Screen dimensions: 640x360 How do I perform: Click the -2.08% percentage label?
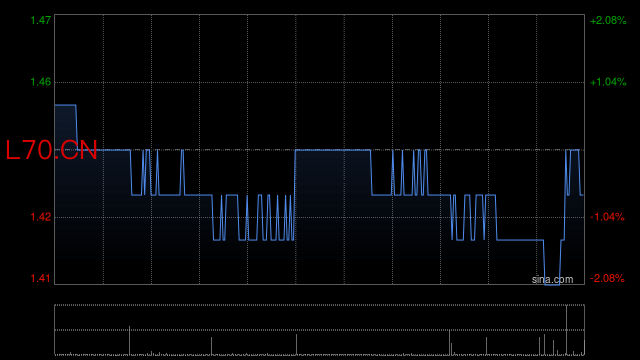(x=607, y=278)
